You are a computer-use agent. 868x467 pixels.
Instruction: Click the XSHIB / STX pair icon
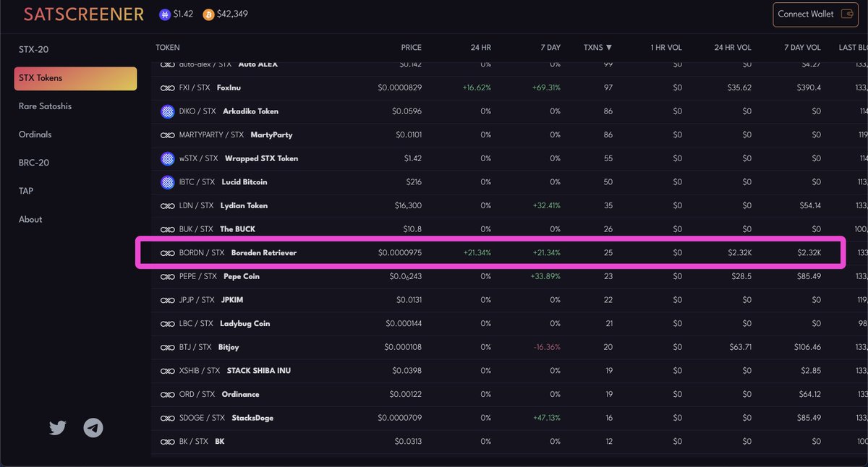tap(167, 371)
